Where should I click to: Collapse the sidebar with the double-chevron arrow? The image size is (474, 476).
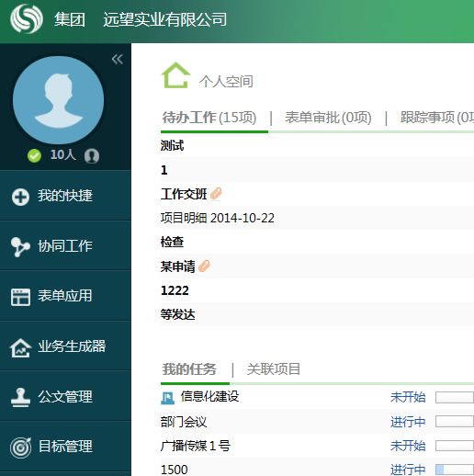click(x=118, y=59)
